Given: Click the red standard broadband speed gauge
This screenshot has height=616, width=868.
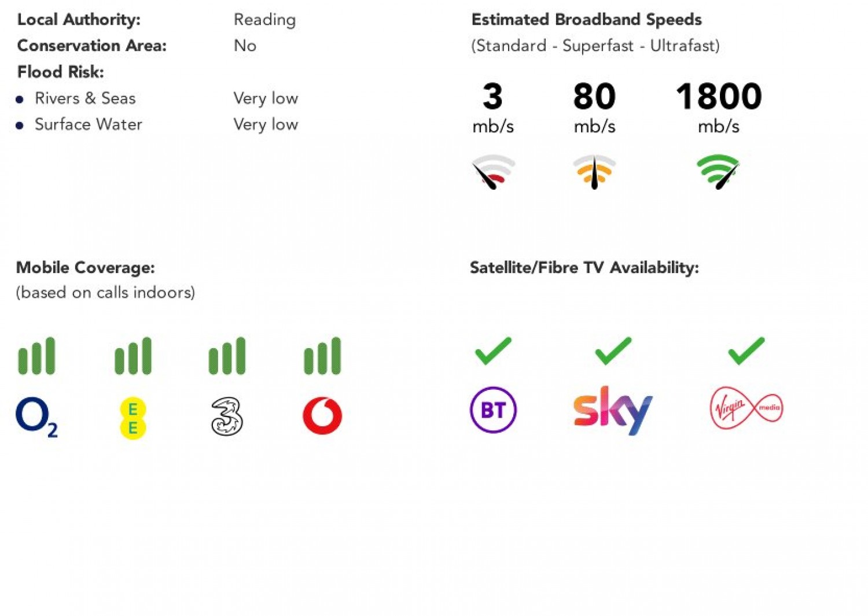Looking at the screenshot, I should coord(493,172).
